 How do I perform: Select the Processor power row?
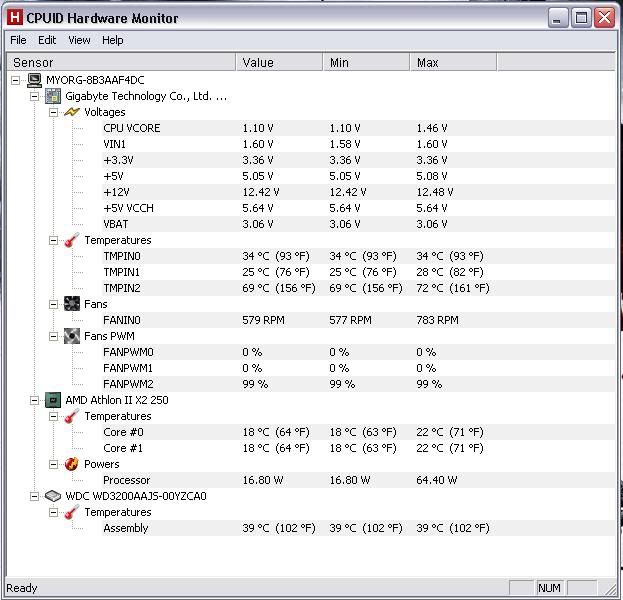pyautogui.click(x=358, y=480)
